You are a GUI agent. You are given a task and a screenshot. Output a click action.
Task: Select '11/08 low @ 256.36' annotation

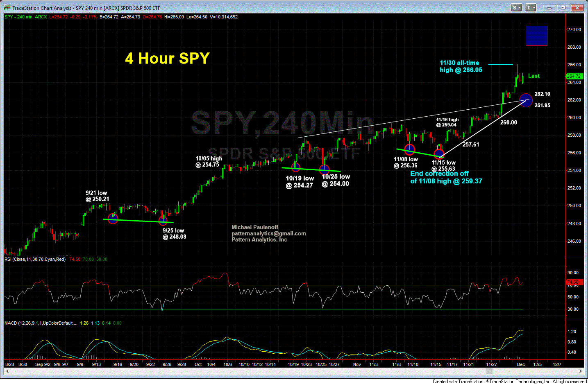tap(406, 163)
